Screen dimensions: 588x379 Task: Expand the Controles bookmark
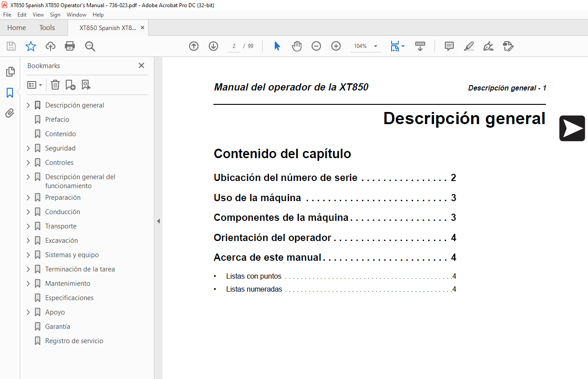[x=28, y=163]
